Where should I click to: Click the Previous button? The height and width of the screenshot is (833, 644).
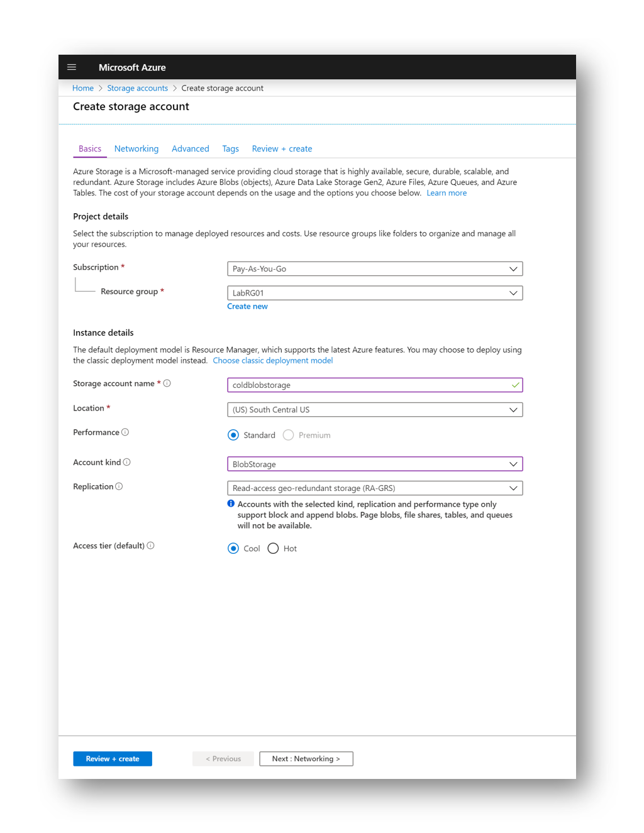coord(223,759)
